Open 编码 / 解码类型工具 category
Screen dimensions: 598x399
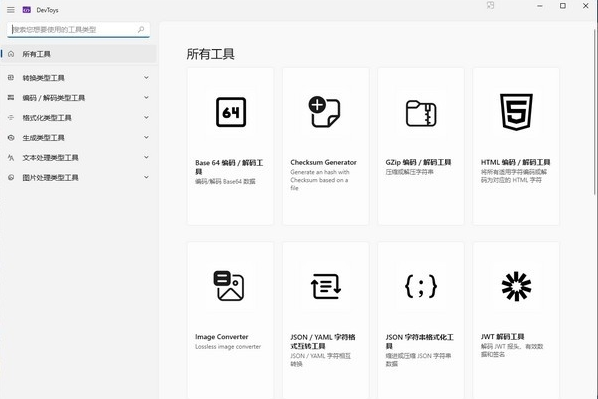coord(78,98)
